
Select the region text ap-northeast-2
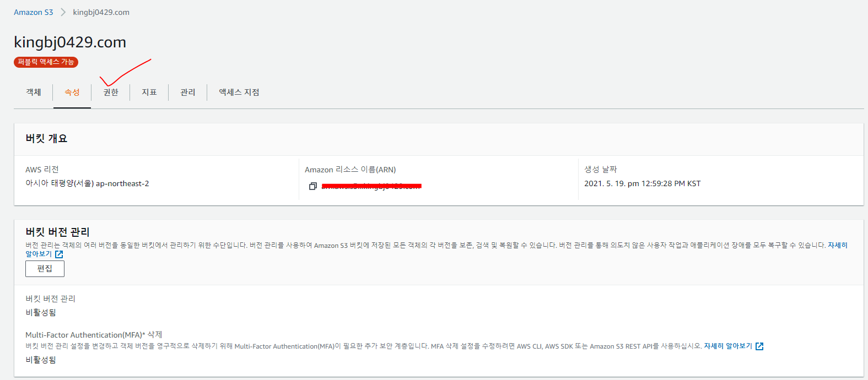[x=122, y=183]
